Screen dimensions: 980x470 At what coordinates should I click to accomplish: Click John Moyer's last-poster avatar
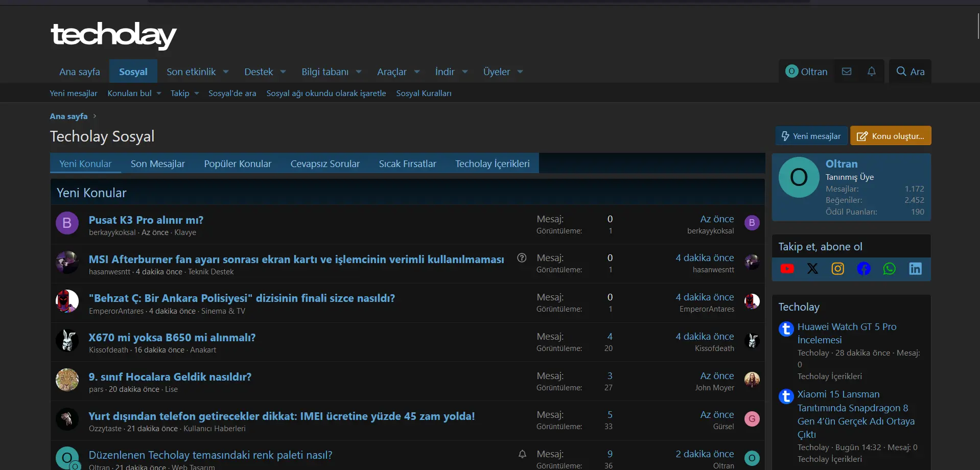(x=752, y=380)
